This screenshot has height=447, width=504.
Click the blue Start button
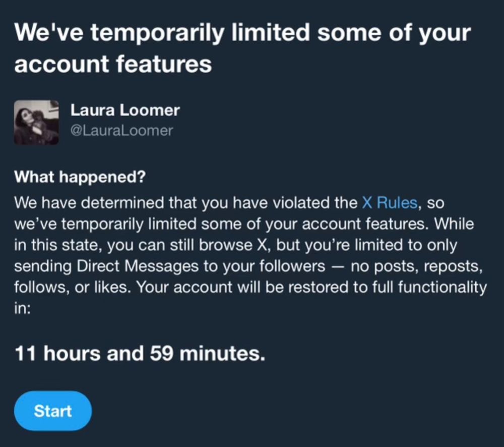click(x=53, y=411)
